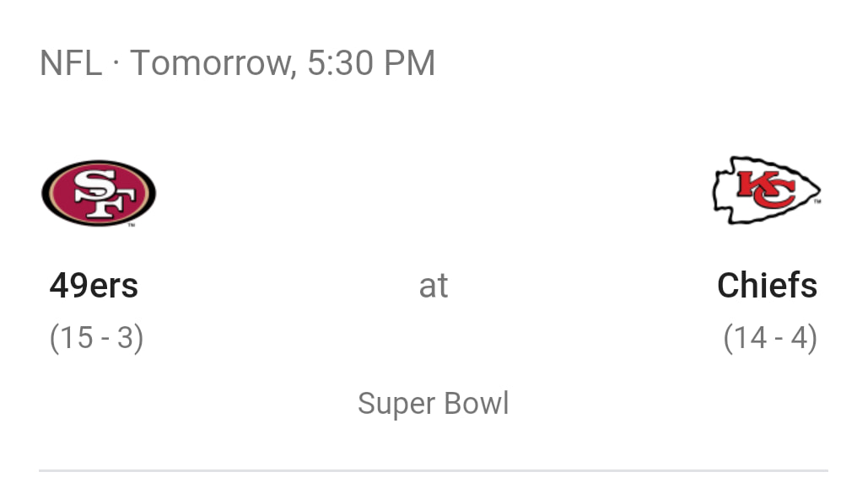Click the Chiefs record (14 - 4)
The image size is (868, 488).
[x=770, y=337]
